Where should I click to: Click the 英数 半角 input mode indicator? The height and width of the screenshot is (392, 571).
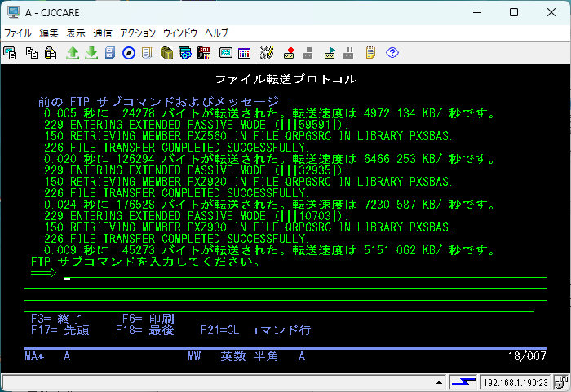pyautogui.click(x=250, y=356)
